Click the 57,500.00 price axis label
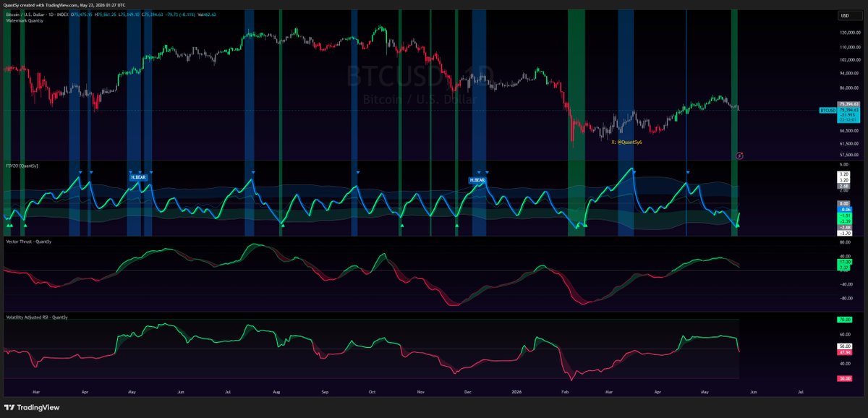The width and height of the screenshot is (868, 418). 849,154
